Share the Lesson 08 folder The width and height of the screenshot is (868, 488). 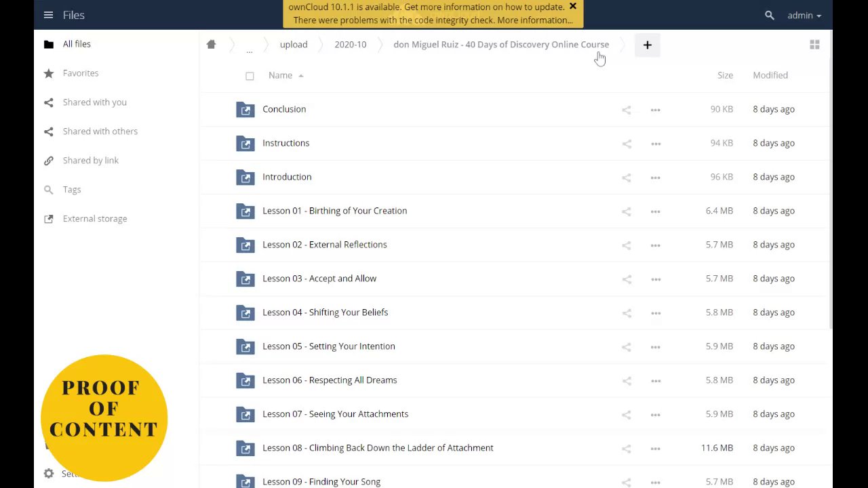tap(627, 449)
